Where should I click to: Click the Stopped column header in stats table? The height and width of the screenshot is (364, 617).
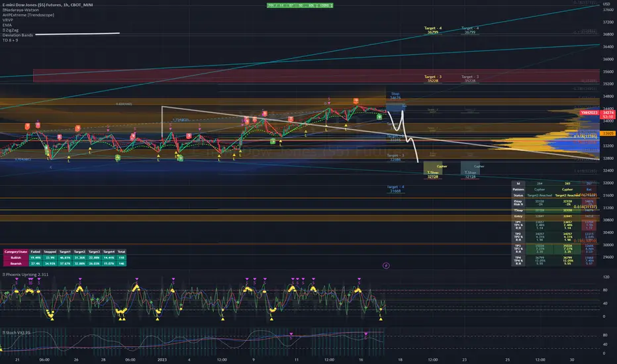click(50, 251)
